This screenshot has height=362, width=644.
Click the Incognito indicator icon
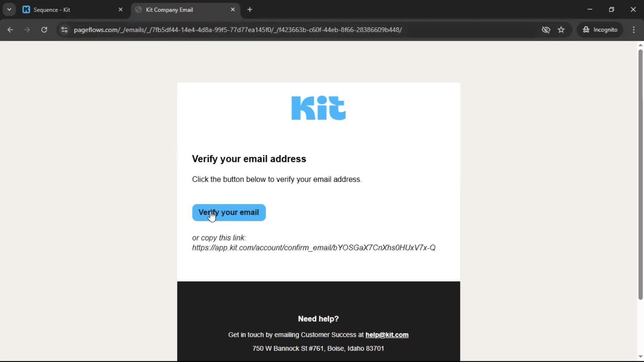[x=586, y=29]
